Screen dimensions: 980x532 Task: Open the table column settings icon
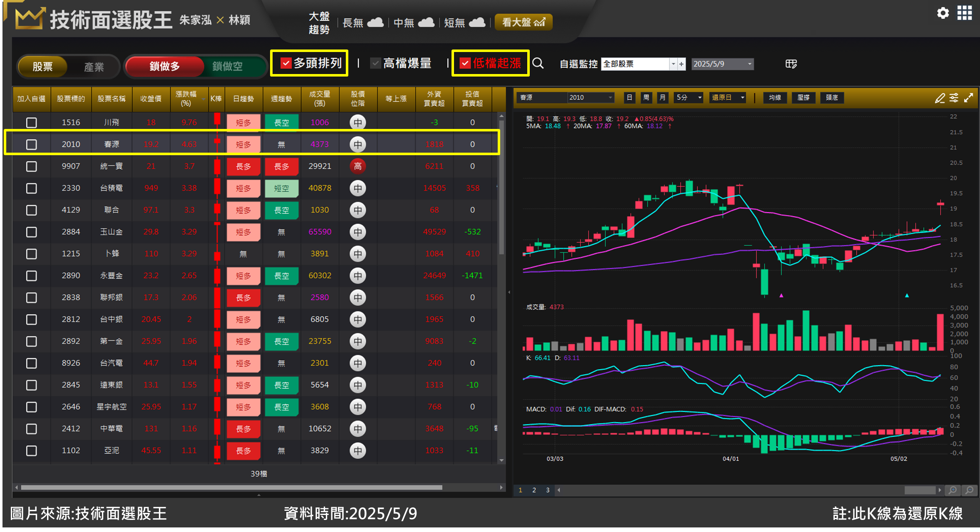coord(791,64)
